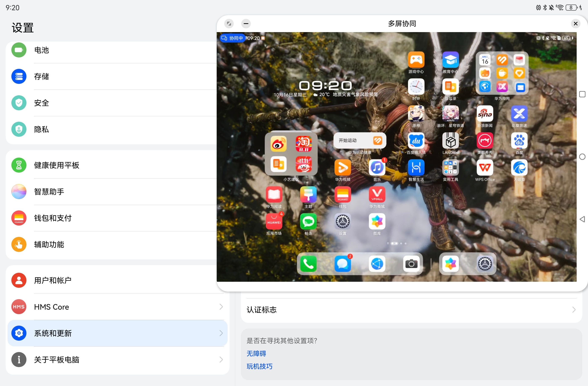Screen dimensions: 588x386
Task: Expand the HMS Core row chevron
Action: point(221,307)
